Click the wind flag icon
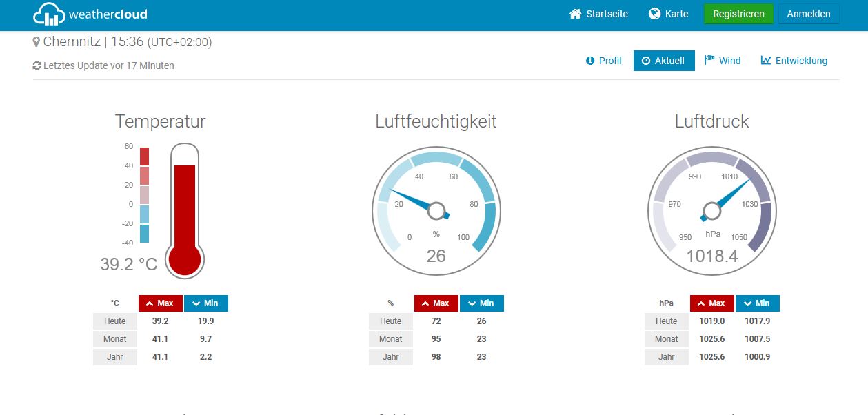868x415 pixels. 709,60
